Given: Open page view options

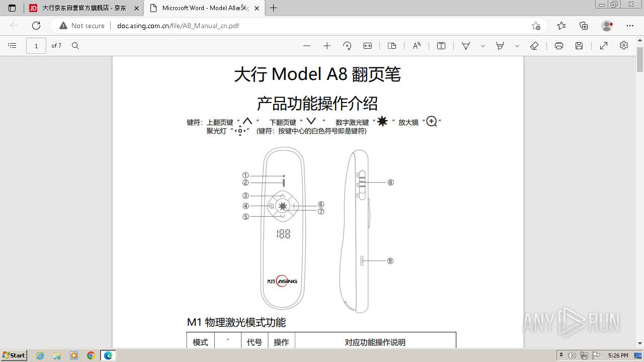Looking at the screenshot, I should click(392, 46).
